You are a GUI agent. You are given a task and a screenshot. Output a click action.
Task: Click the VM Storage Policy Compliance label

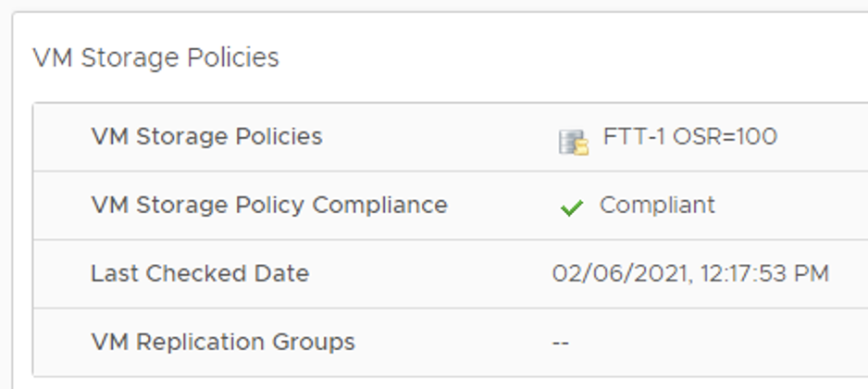coord(269,205)
